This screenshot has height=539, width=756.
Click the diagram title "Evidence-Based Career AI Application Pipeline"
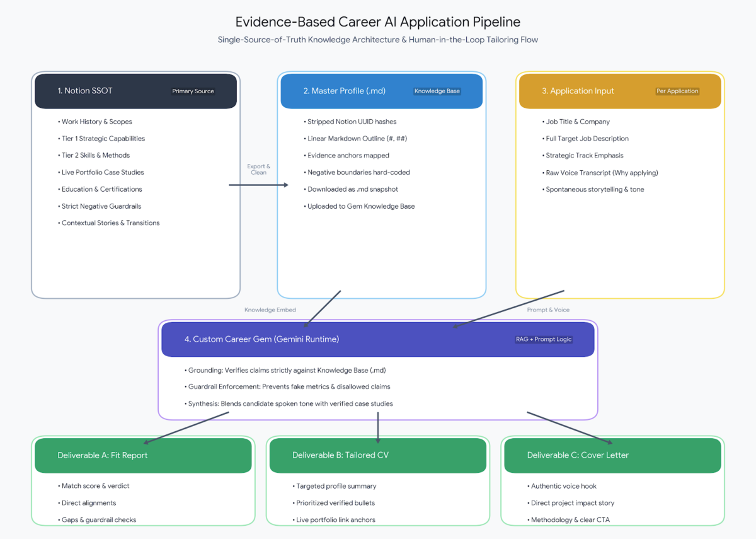click(378, 22)
